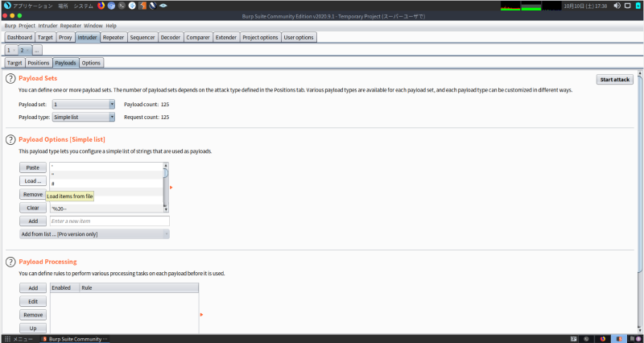Switch to the Positions sub-tab
This screenshot has width=644, height=343.
tap(38, 62)
